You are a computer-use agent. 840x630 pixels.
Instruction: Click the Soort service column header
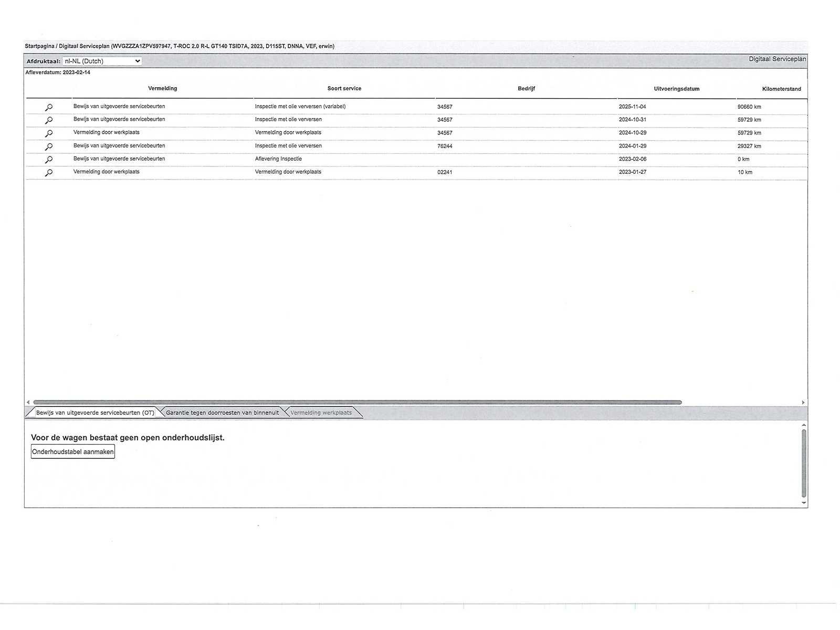pos(344,88)
